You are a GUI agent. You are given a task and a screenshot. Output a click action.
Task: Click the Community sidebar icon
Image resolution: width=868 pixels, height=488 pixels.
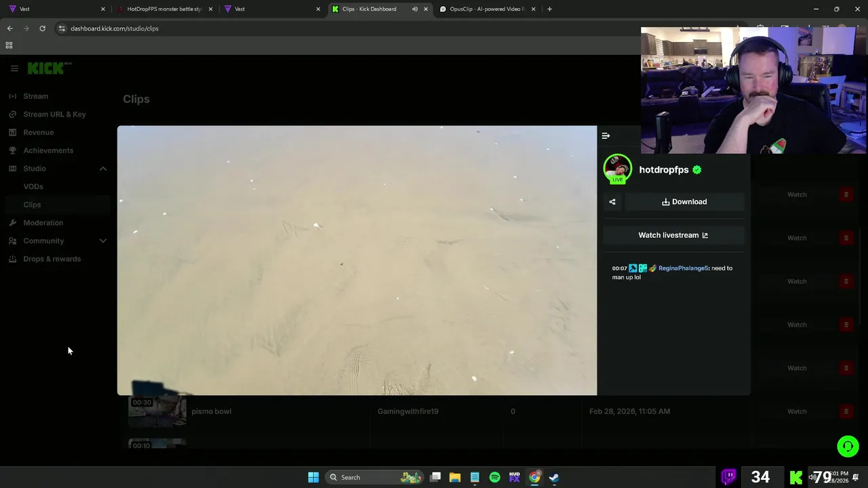coord(12,241)
